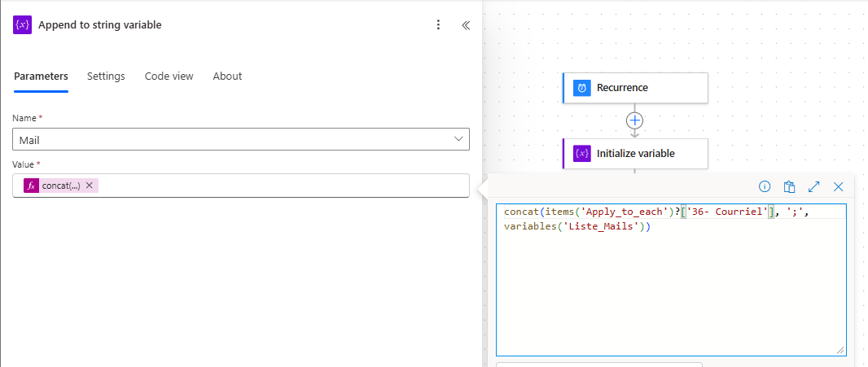Switch to the Settings tab
The width and height of the screenshot is (868, 367).
point(106,76)
